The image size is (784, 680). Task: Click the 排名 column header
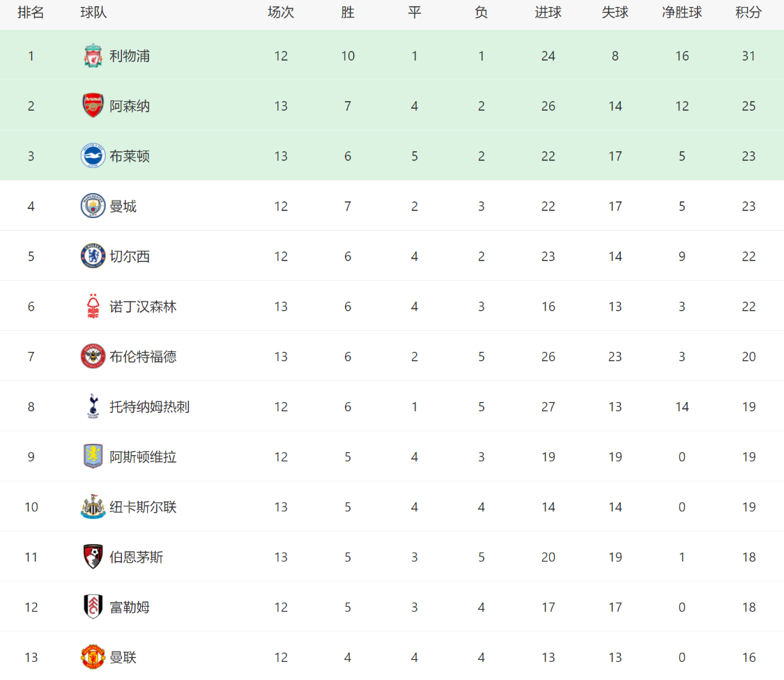(x=31, y=13)
